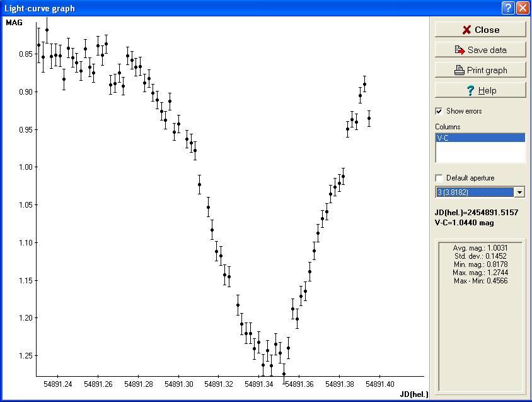532x402 pixels.
Task: Select V-C in the Columns list
Action: pos(480,138)
